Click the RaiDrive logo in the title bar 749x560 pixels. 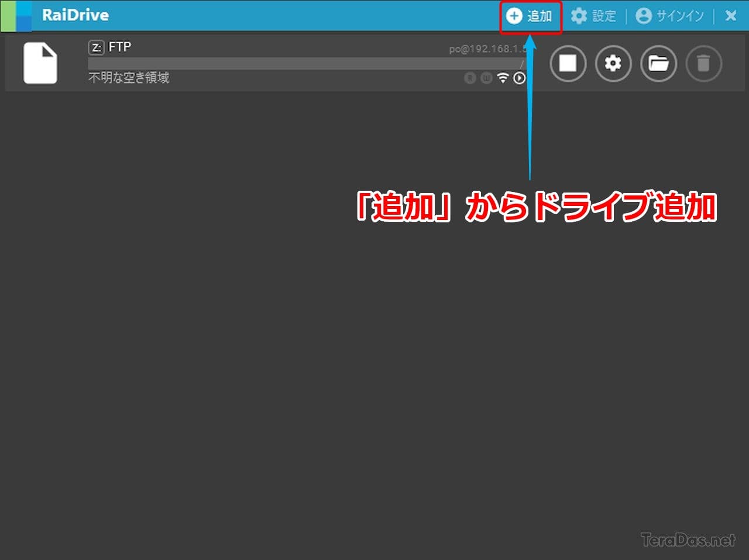[16, 16]
